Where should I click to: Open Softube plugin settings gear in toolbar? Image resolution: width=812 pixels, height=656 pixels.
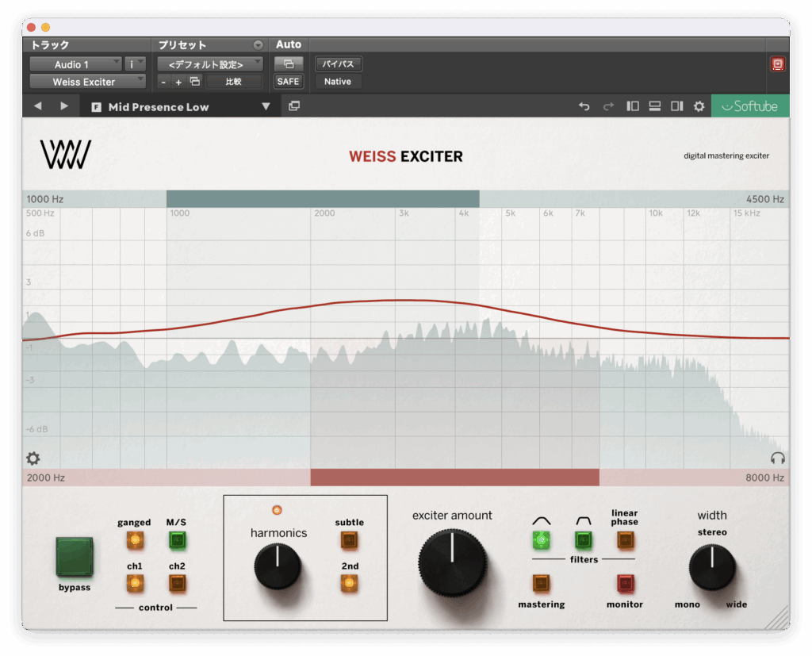(x=699, y=106)
